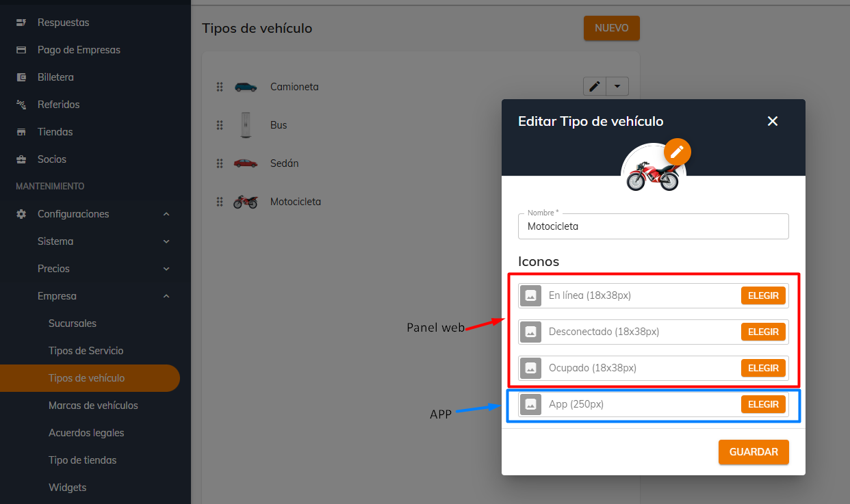Click the Nombre field containing Motocicleta

coord(654,226)
